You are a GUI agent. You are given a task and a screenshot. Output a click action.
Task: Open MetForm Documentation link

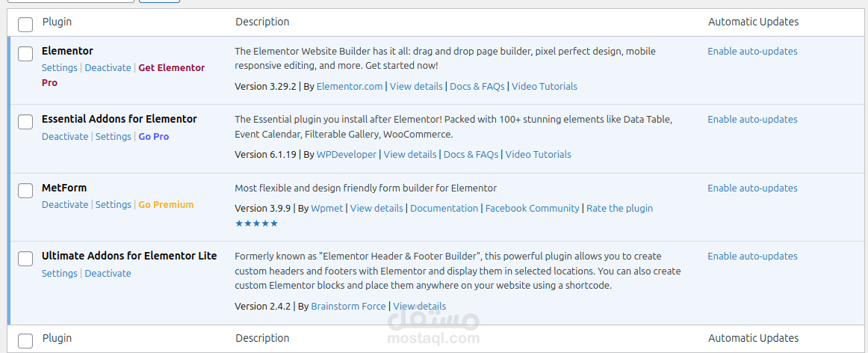click(x=444, y=209)
